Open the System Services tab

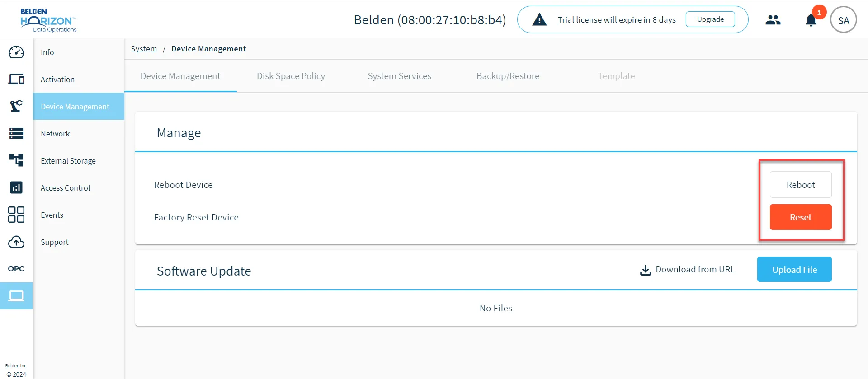point(400,76)
